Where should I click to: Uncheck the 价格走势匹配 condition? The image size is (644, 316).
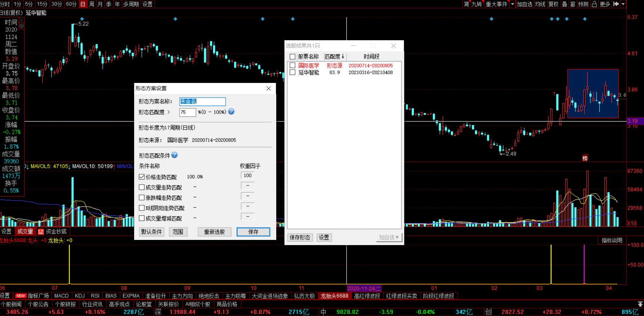(x=141, y=177)
